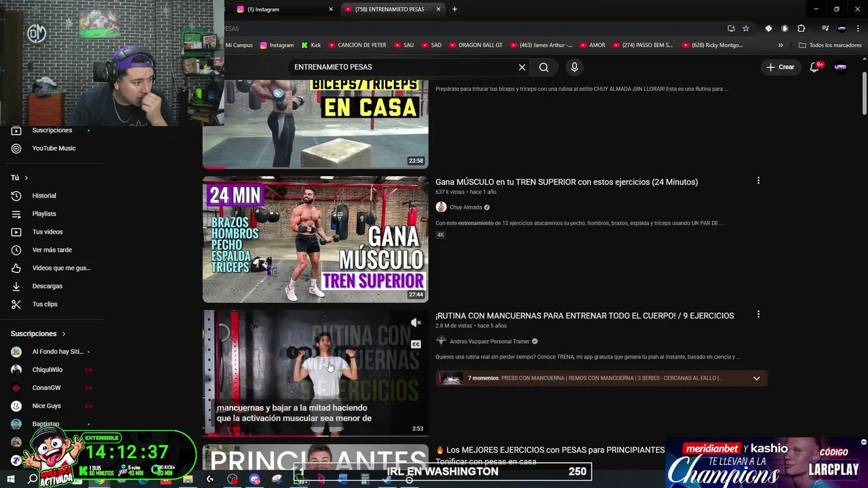Toggle captions on the video preview

point(416,344)
